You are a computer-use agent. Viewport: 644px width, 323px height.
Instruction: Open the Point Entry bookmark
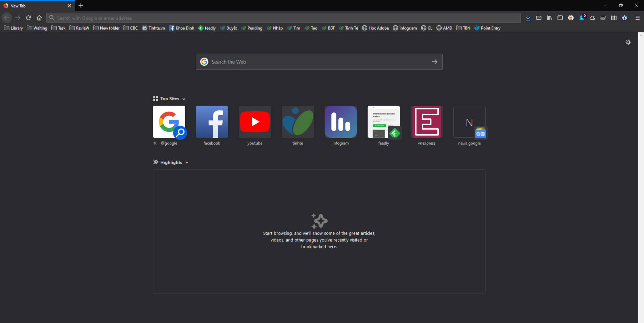[487, 28]
